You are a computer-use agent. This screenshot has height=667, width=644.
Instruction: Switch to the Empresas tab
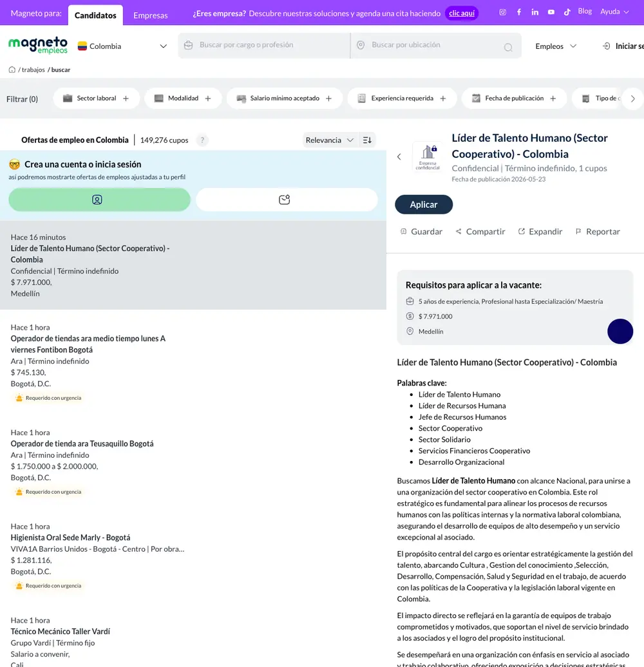(x=151, y=15)
